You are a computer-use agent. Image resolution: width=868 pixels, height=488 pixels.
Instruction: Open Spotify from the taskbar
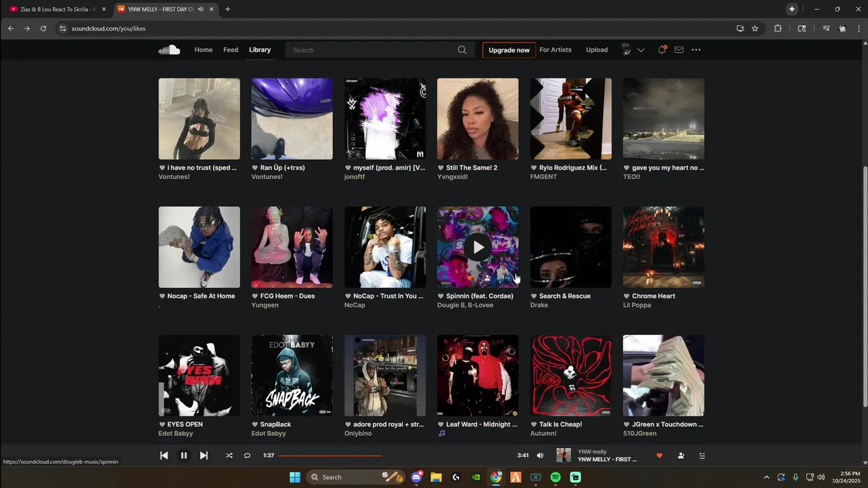coord(555,477)
